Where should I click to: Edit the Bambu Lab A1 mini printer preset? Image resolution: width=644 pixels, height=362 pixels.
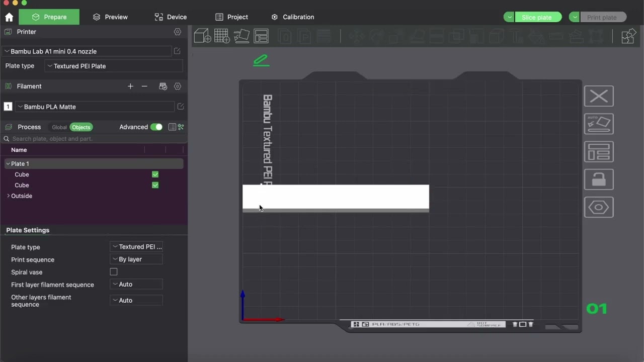177,51
